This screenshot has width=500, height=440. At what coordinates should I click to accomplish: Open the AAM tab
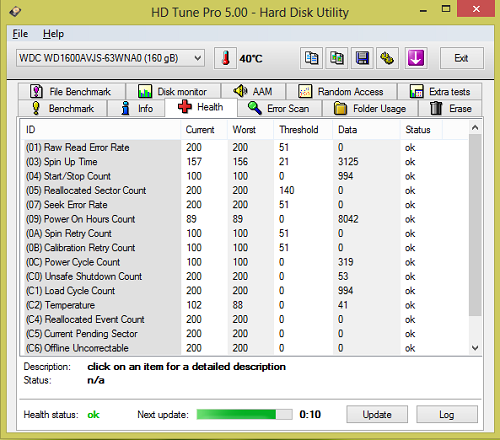pyautogui.click(x=253, y=91)
